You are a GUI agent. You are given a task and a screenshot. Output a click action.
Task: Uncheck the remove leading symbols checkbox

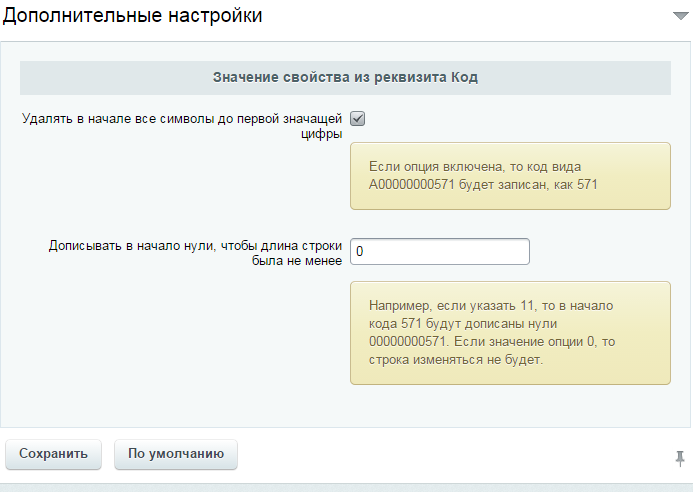point(357,118)
